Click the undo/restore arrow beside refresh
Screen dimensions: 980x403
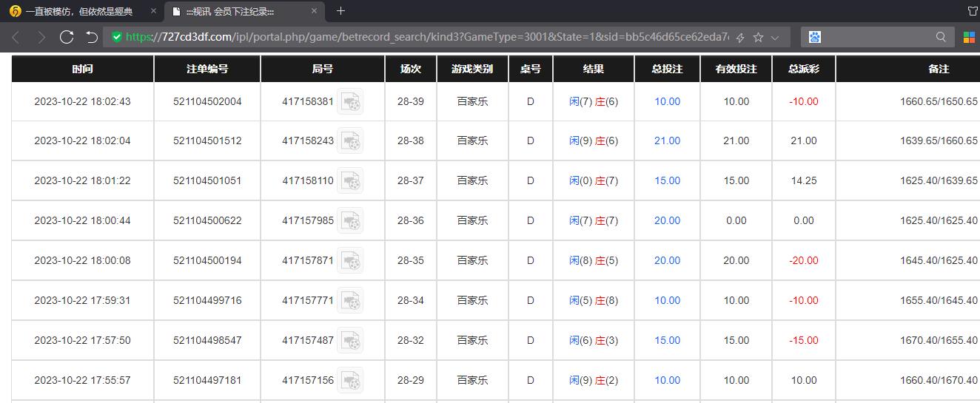[x=92, y=37]
